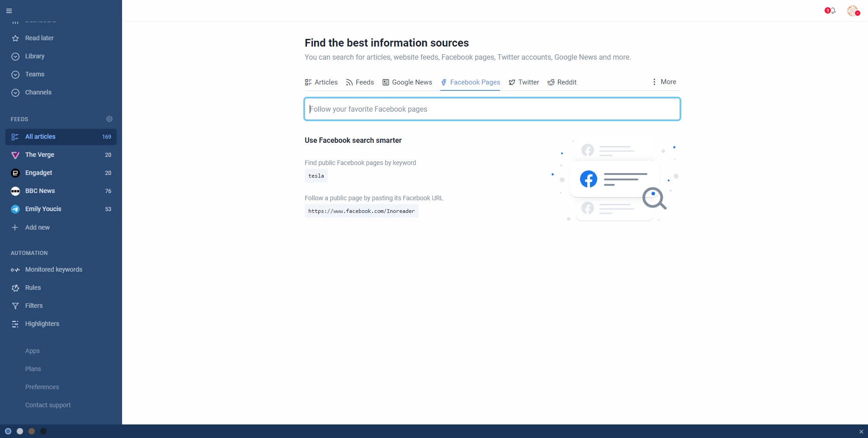Viewport: 868px width, 438px height.
Task: Select Facebook Pages tab
Action: click(x=470, y=82)
